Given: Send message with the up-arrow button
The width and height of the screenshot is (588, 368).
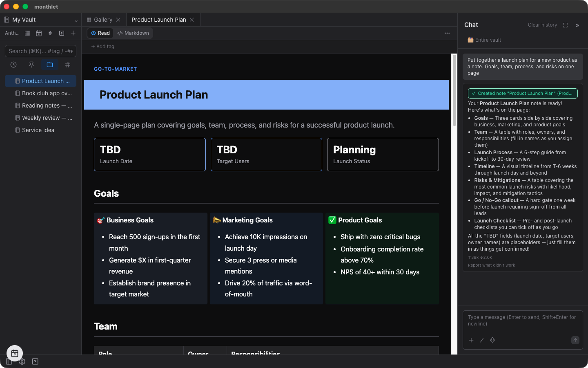Looking at the screenshot, I should [575, 340].
